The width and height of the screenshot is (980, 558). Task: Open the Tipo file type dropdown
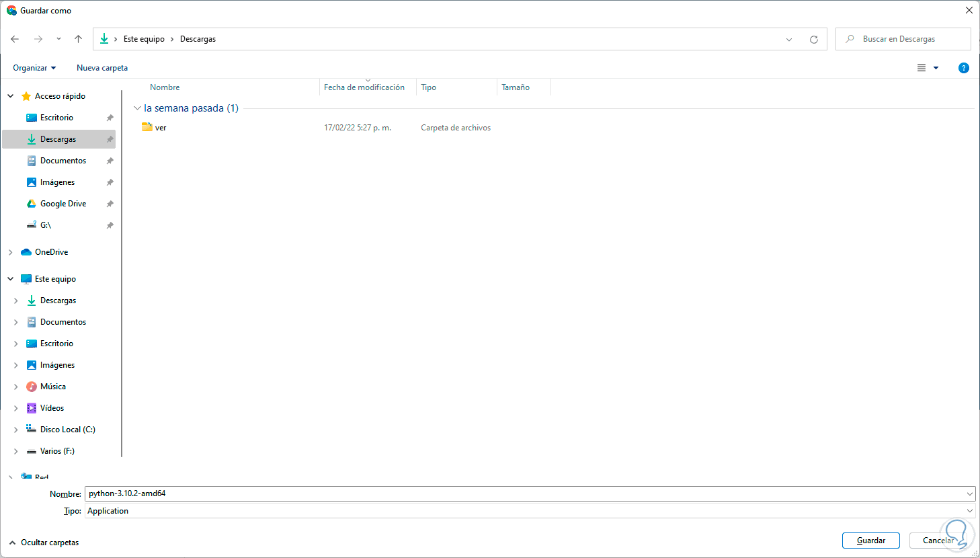click(530, 511)
